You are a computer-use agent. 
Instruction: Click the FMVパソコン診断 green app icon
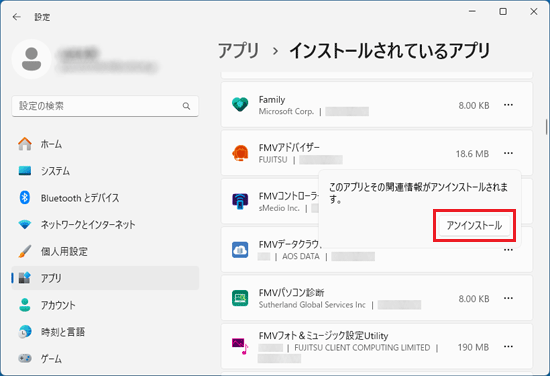point(240,298)
